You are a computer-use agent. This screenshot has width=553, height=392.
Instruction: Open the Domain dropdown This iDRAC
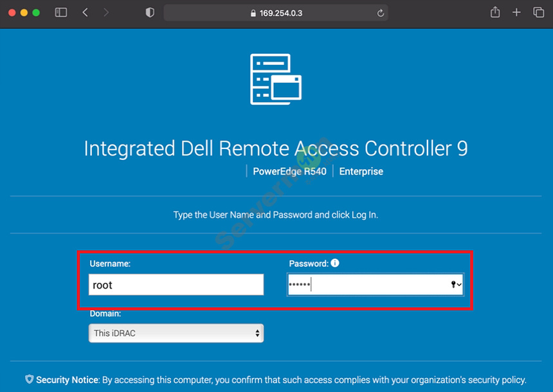click(176, 333)
